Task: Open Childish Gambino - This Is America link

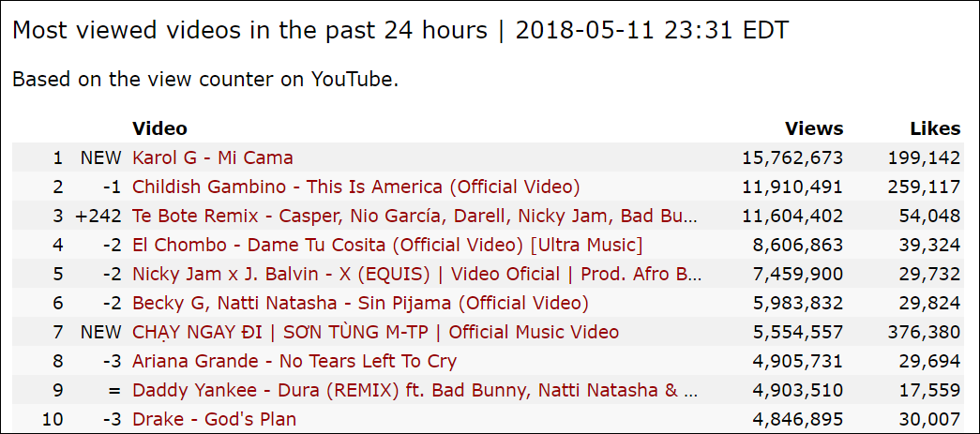Action: coord(356,187)
